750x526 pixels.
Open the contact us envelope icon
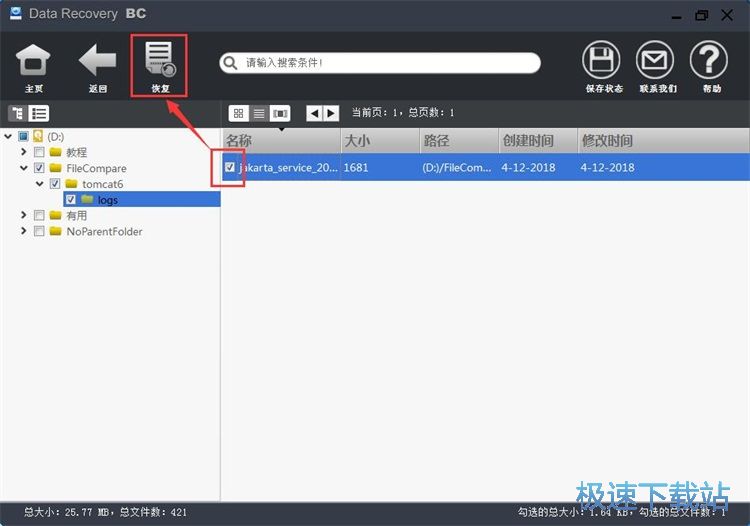click(x=655, y=60)
